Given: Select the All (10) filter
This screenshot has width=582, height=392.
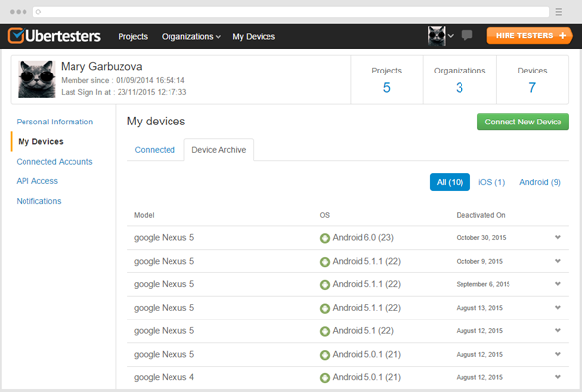Looking at the screenshot, I should [x=450, y=182].
